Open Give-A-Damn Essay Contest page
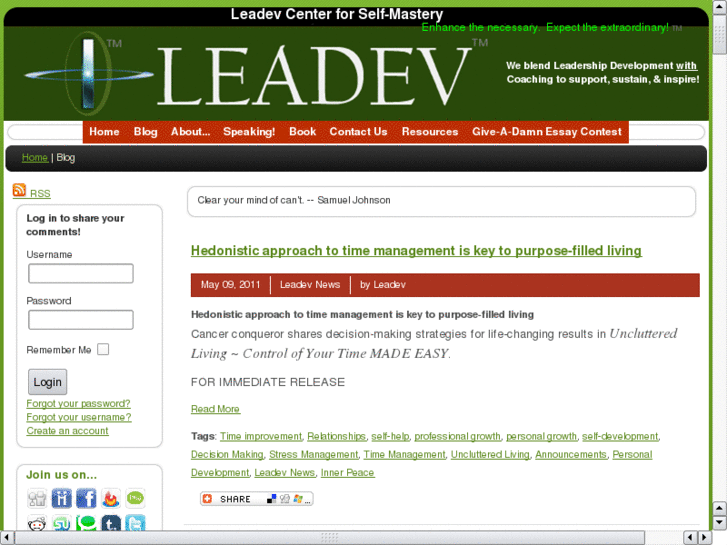Viewport: 727px width, 545px height. [547, 132]
